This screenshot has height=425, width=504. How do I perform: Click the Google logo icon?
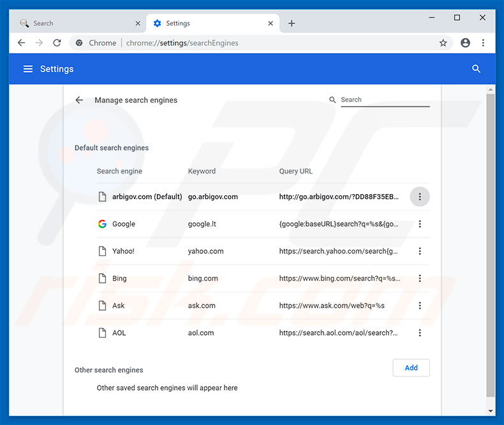tap(102, 224)
